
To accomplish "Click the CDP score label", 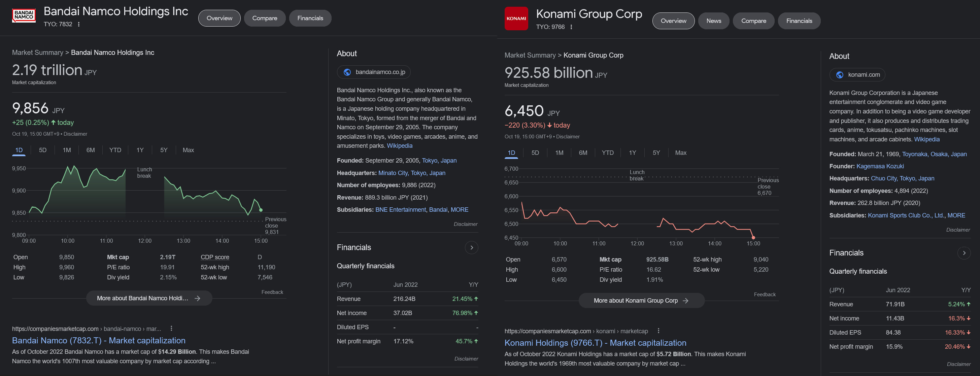I will 214,257.
